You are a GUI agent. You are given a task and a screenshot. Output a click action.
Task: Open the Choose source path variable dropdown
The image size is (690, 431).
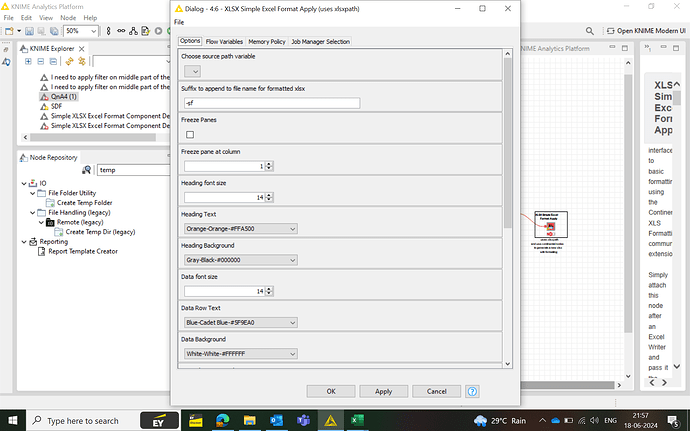(192, 71)
